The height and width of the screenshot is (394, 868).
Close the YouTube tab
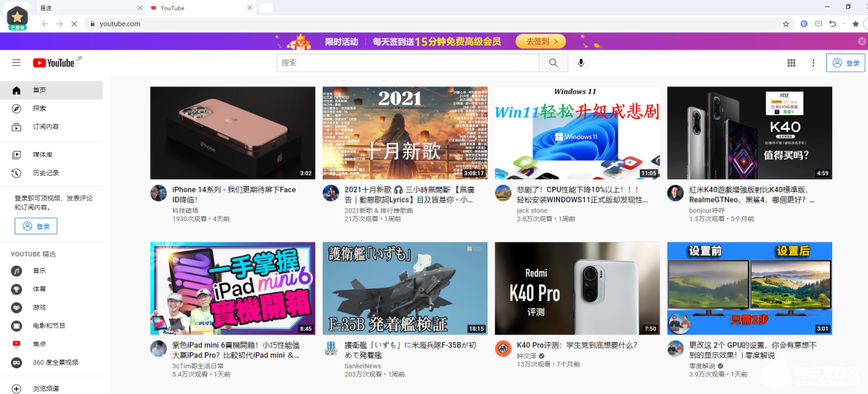(x=250, y=8)
